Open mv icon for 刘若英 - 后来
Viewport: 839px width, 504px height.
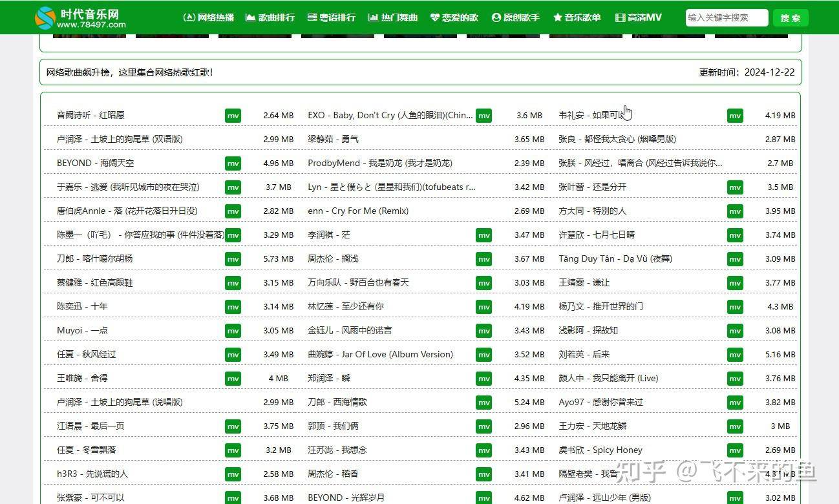(735, 355)
